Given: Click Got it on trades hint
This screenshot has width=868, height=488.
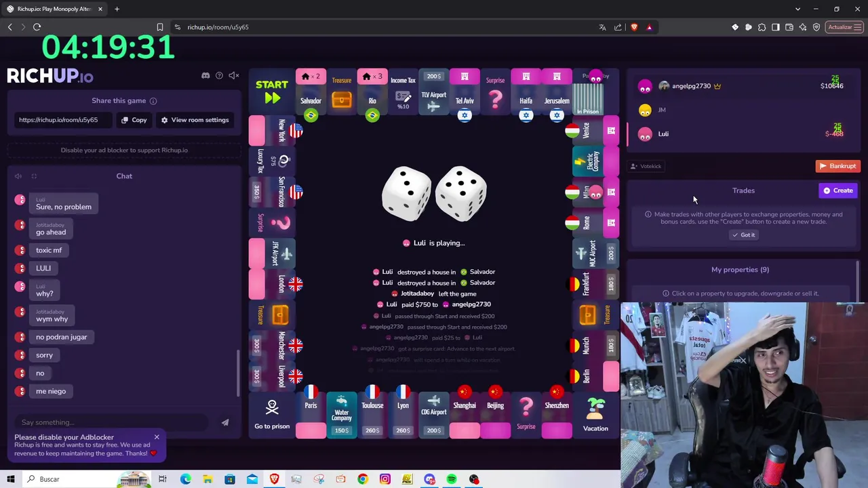Looking at the screenshot, I should tap(743, 235).
